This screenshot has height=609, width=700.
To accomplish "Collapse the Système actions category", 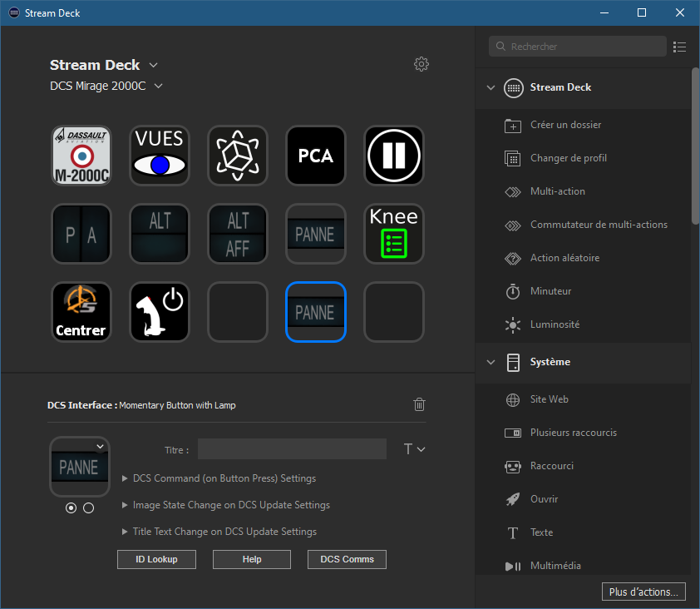I will tap(491, 362).
